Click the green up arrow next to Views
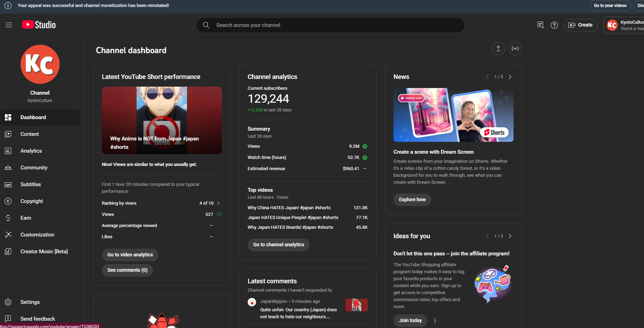 [x=365, y=146]
